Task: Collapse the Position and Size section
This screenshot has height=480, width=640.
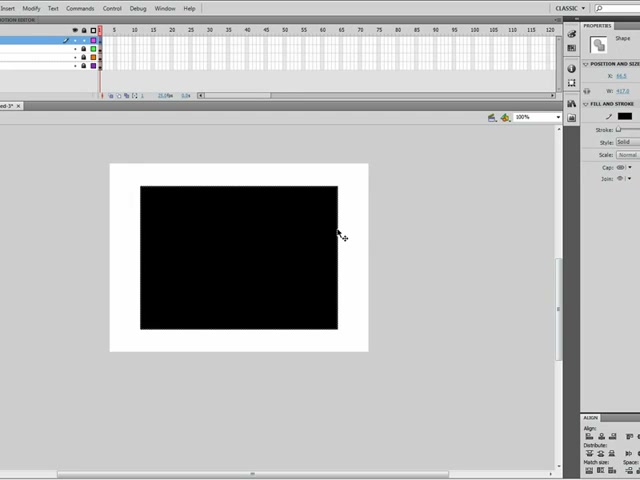Action: [586, 64]
